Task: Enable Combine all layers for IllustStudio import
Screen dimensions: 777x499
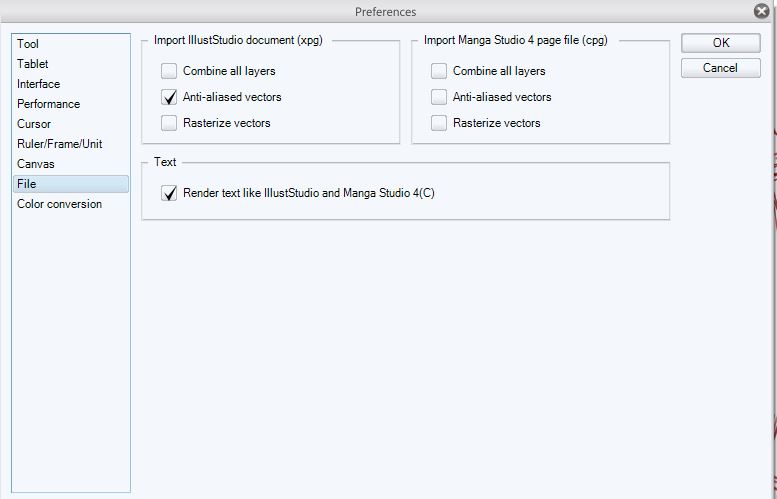Action: [x=169, y=71]
